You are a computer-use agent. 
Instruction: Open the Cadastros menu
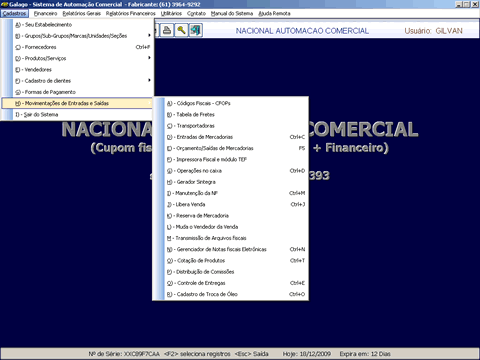tap(15, 13)
